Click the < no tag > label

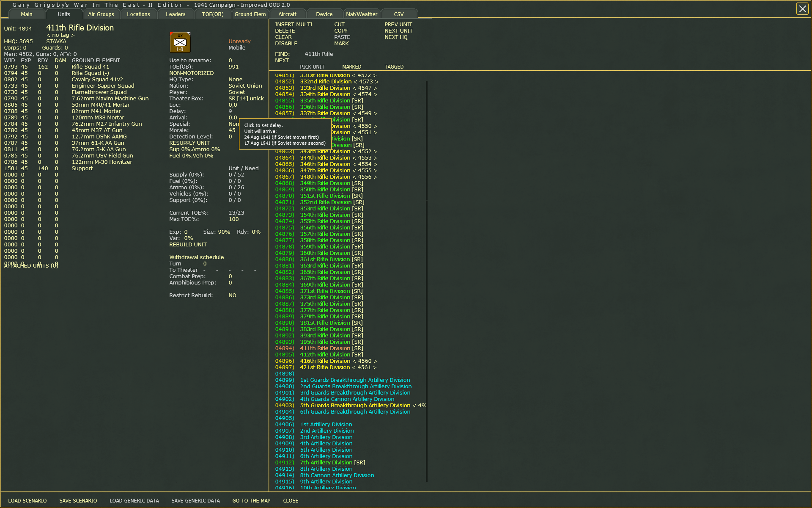tap(60, 35)
